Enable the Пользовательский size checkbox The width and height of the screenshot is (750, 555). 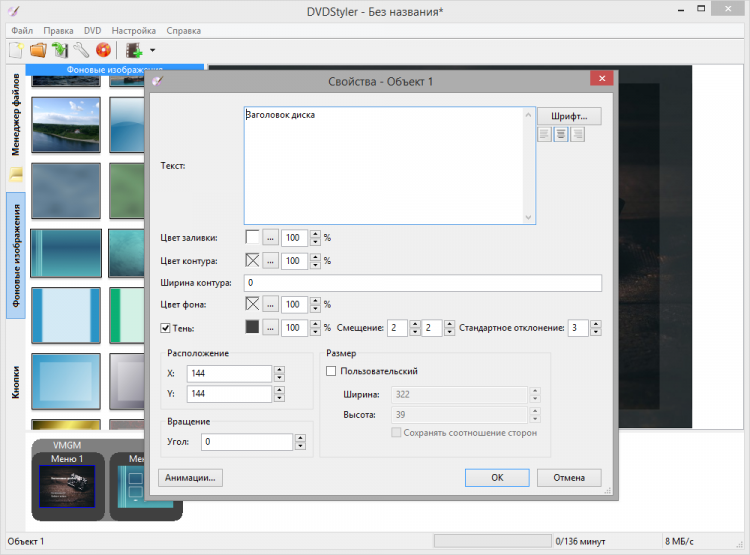tap(331, 371)
